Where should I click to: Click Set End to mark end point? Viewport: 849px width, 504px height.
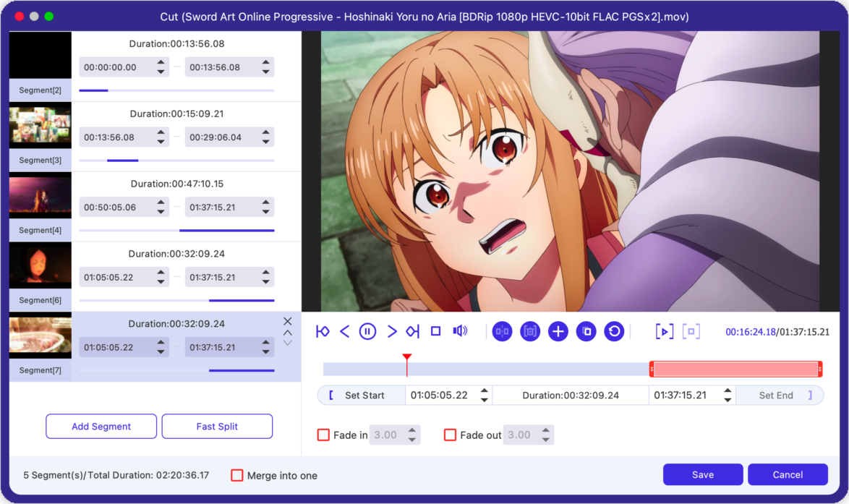780,396
